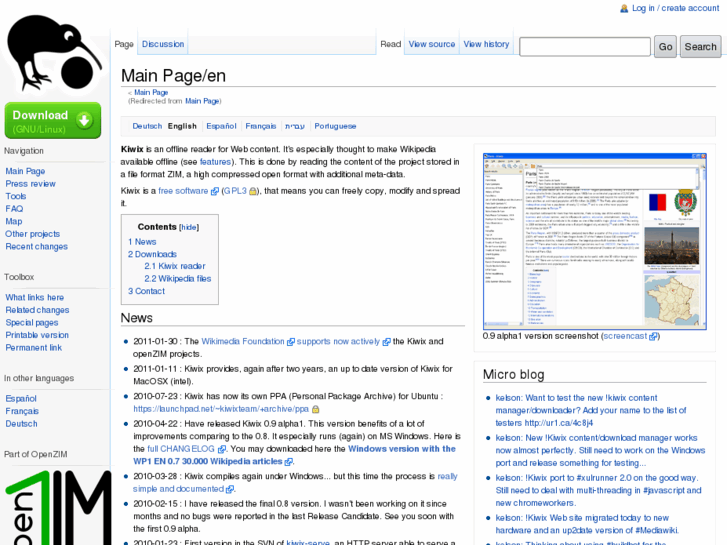Click the external icon after screencast

click(653, 336)
